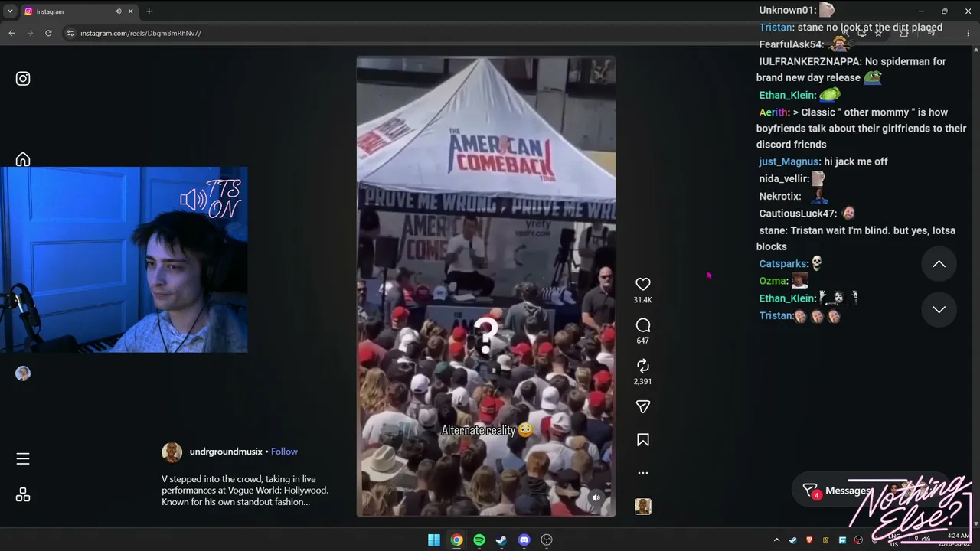Repost the reel using the repost arrows
Screen dimensions: 980x551
(x=643, y=366)
